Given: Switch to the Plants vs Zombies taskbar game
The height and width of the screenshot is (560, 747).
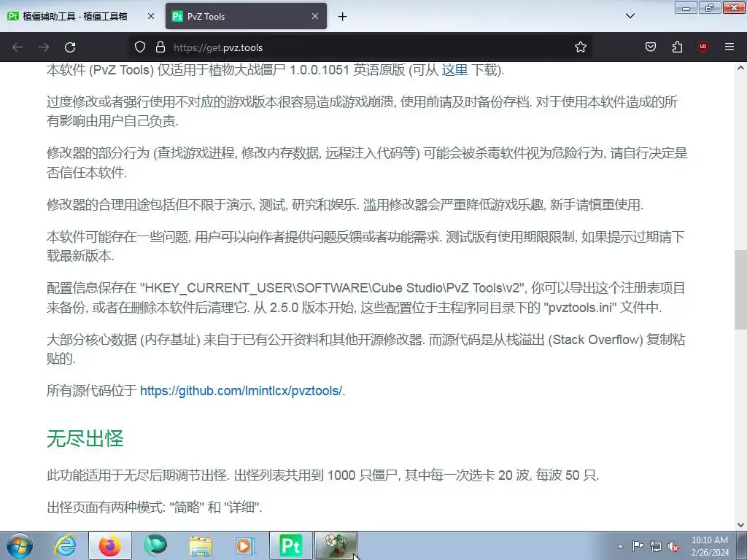Looking at the screenshot, I should pos(336,545).
